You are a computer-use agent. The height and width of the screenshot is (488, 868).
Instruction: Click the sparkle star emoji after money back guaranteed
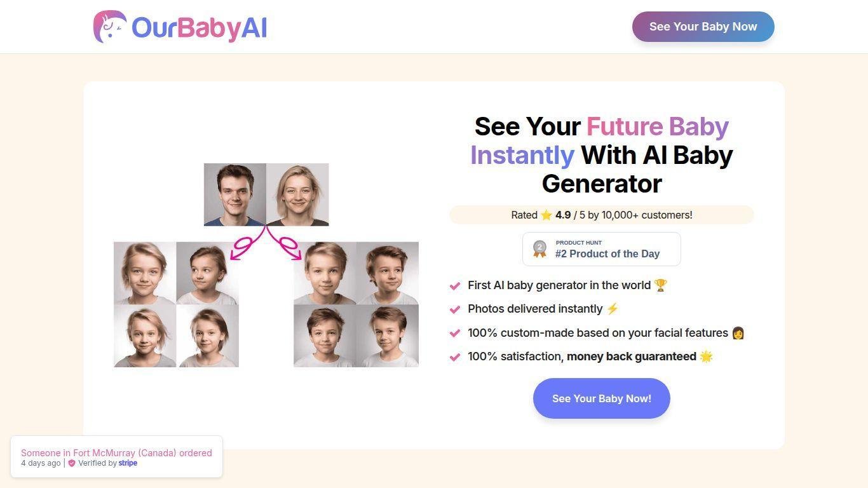coord(706,356)
